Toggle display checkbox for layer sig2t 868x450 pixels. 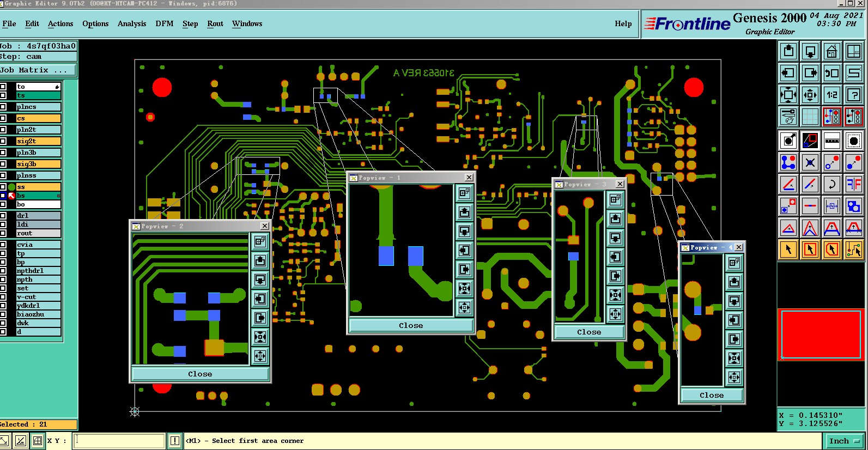(3, 141)
